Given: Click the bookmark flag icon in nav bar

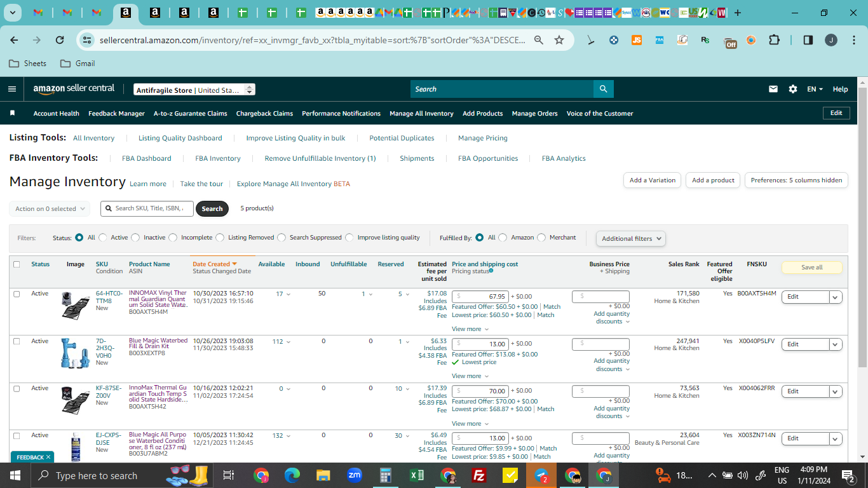Looking at the screenshot, I should point(12,113).
